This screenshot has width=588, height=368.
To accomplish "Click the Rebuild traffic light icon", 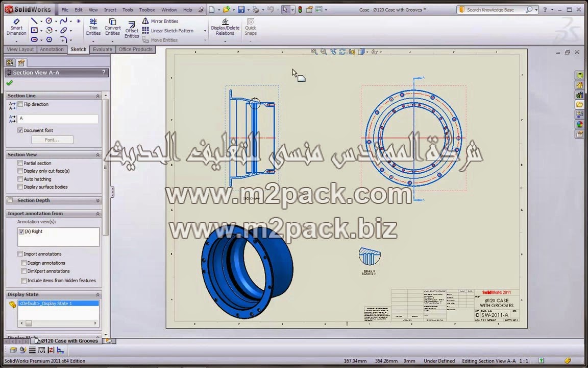I will [x=300, y=10].
